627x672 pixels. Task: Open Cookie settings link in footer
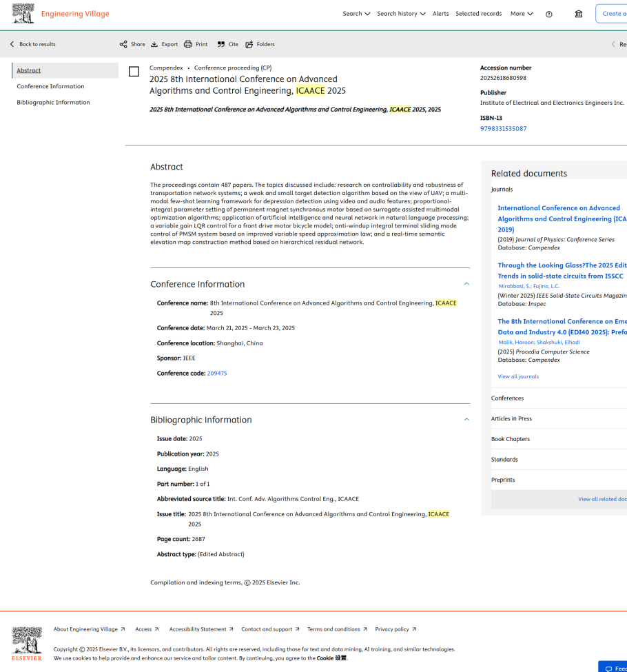pos(331,658)
